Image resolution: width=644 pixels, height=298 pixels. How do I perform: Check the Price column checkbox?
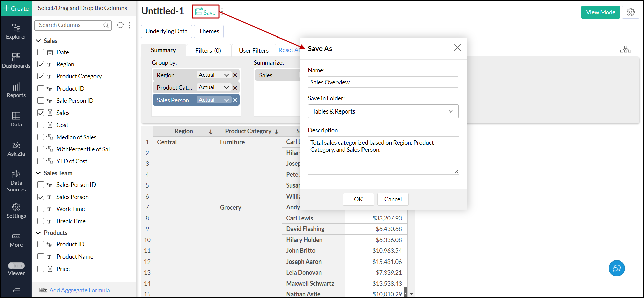(41, 269)
